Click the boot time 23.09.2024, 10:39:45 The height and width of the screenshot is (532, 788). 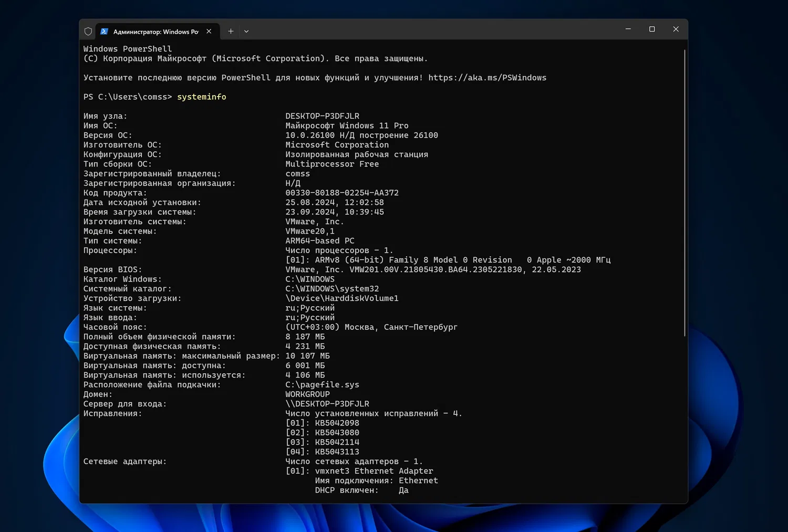click(x=335, y=212)
